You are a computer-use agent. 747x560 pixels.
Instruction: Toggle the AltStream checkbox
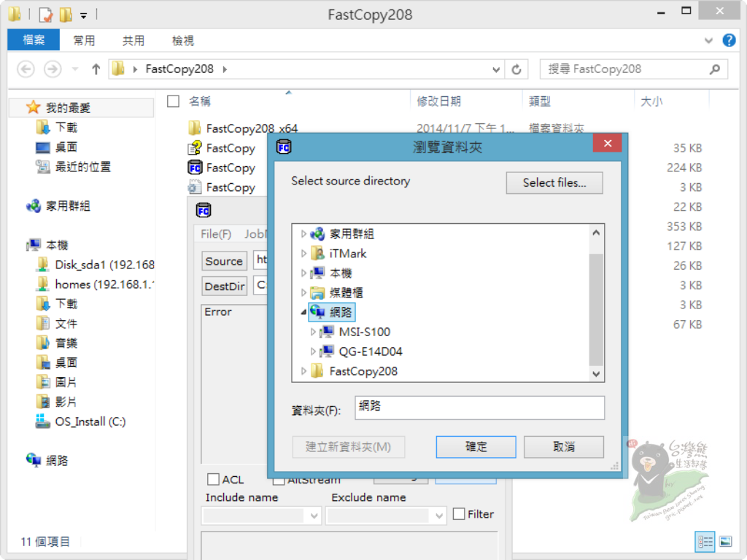click(279, 481)
